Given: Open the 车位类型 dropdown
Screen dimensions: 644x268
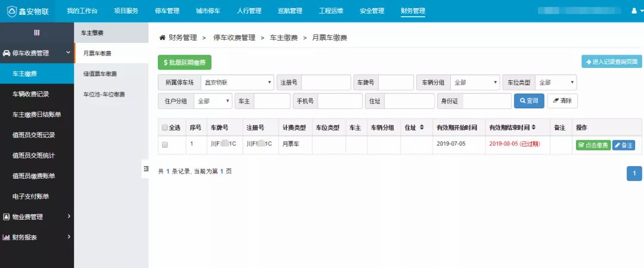Looking at the screenshot, I should click(556, 82).
